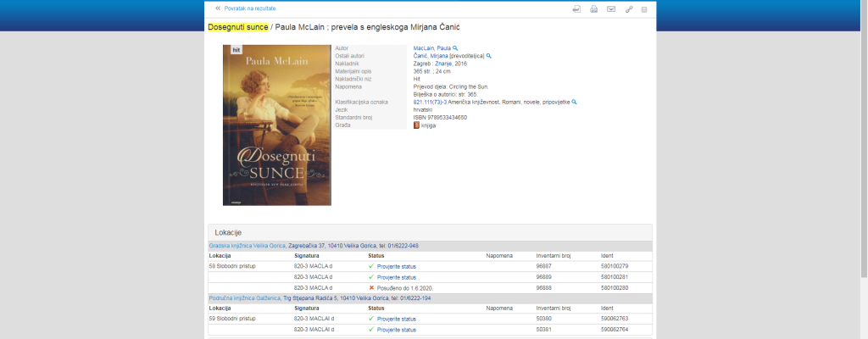The height and width of the screenshot is (339, 868).
Task: Click location cell 59 Slobodni pristup
Action: click(x=232, y=319)
